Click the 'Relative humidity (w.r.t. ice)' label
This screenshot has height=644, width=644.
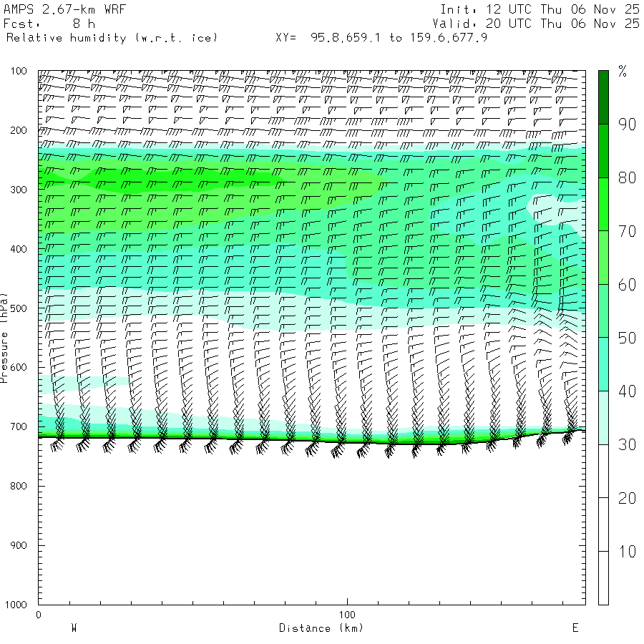pyautogui.click(x=112, y=37)
